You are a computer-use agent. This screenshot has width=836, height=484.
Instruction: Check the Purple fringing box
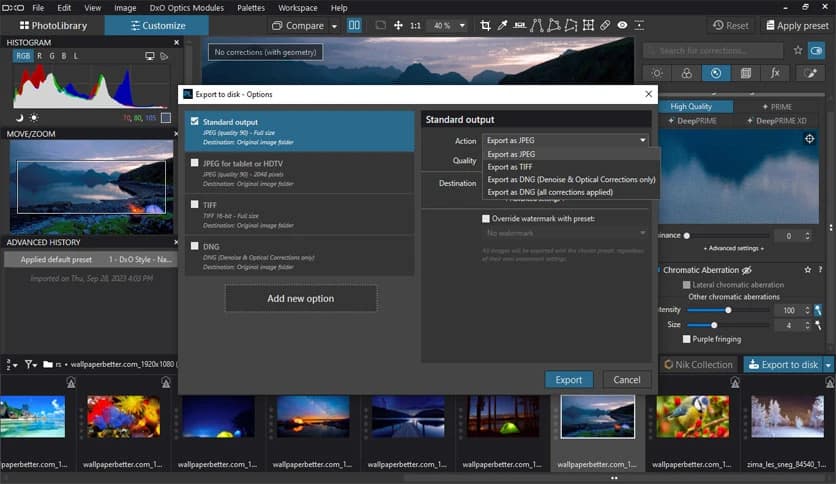tap(687, 339)
